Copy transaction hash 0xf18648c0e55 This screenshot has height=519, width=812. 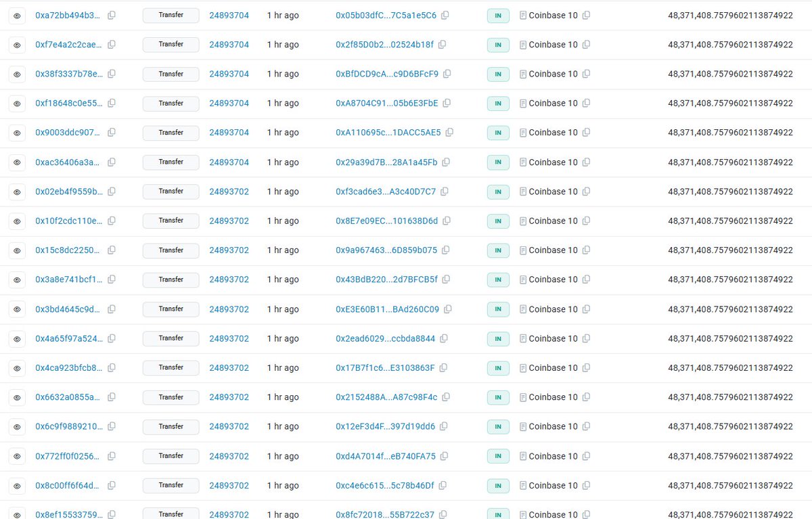[112, 104]
